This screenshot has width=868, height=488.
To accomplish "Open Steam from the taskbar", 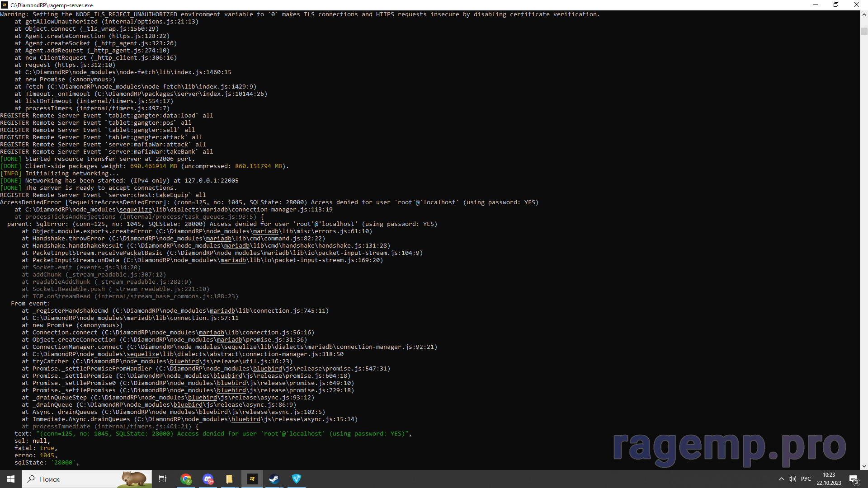I will point(274,479).
